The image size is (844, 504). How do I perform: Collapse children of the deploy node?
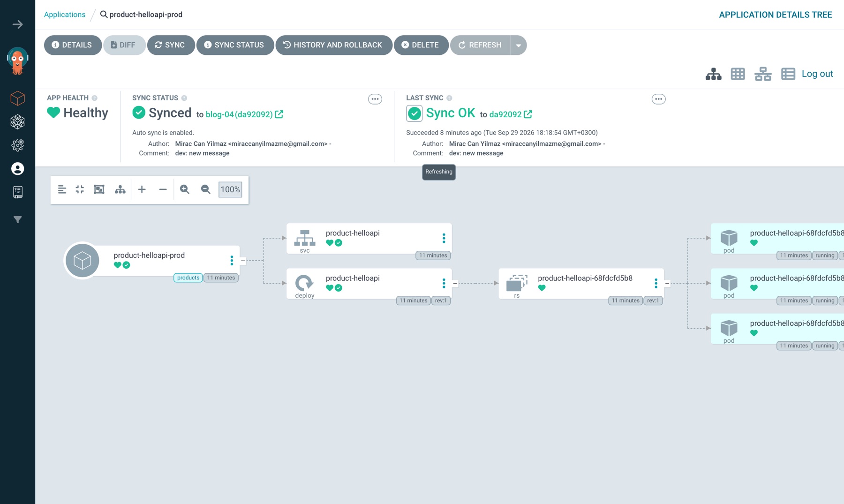coord(455,283)
